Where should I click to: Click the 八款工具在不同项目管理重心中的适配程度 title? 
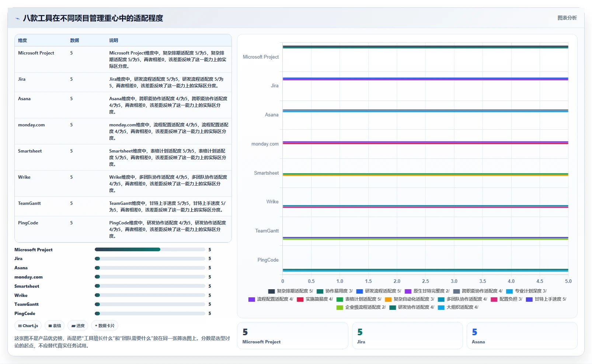coord(93,18)
